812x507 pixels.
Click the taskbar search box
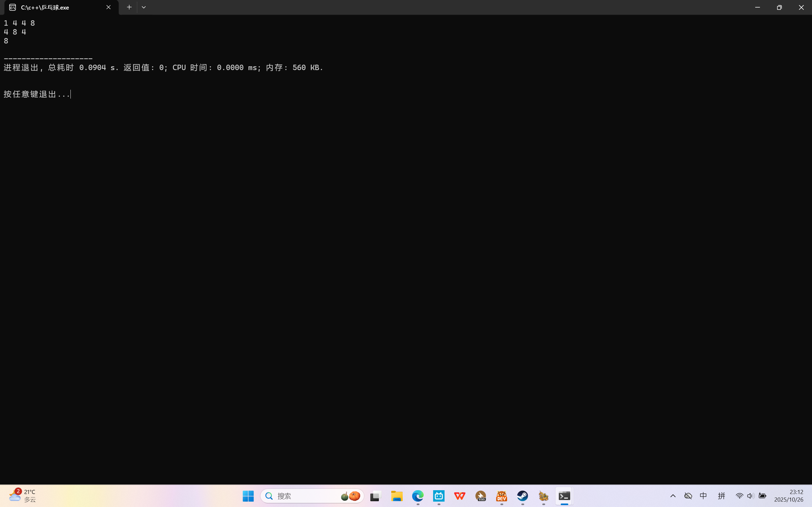coord(302,496)
